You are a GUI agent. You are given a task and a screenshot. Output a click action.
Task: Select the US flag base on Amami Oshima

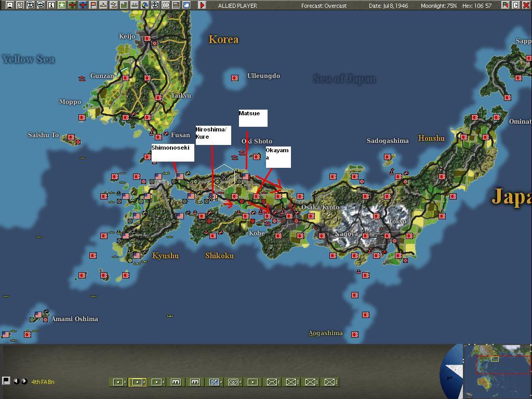(38, 314)
